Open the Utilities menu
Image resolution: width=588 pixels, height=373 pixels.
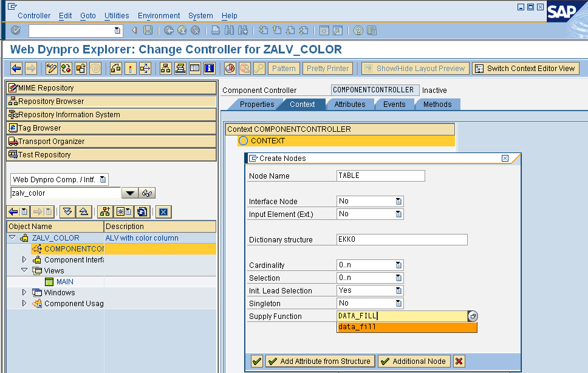click(x=117, y=16)
